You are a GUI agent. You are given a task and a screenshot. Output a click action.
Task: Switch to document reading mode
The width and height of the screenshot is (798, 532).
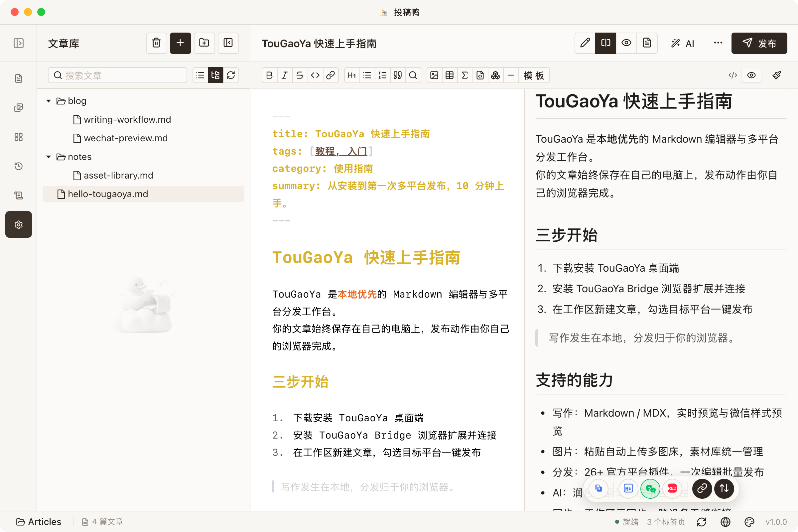tap(647, 43)
